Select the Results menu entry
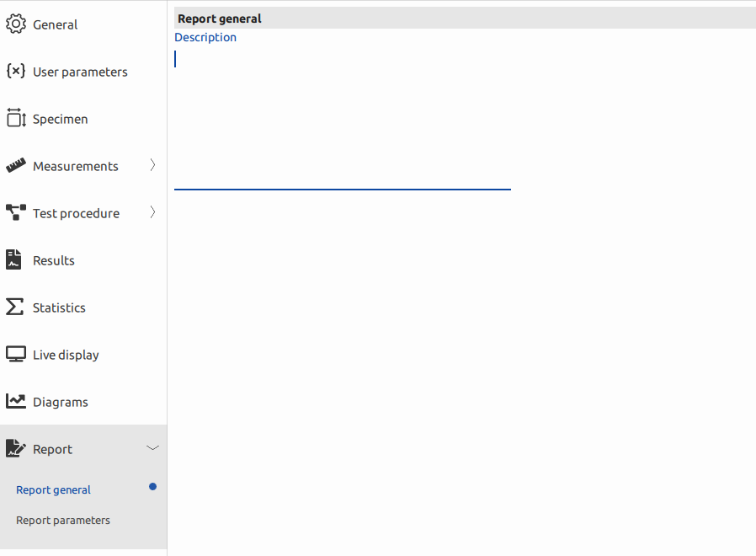Image resolution: width=756 pixels, height=556 pixels. pyautogui.click(x=54, y=260)
